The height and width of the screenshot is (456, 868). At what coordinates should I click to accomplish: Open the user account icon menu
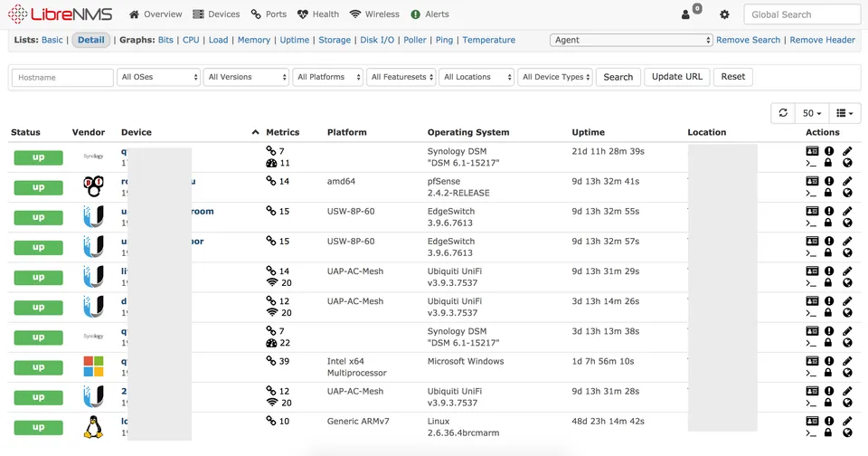685,15
